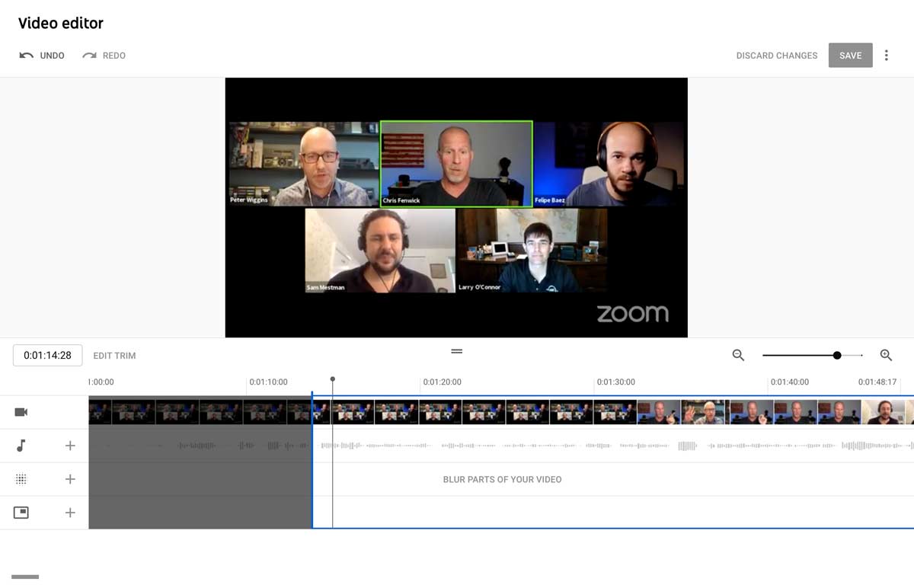This screenshot has height=588, width=914.
Task: Click the 0:01:10:00 ruler label
Action: click(268, 382)
